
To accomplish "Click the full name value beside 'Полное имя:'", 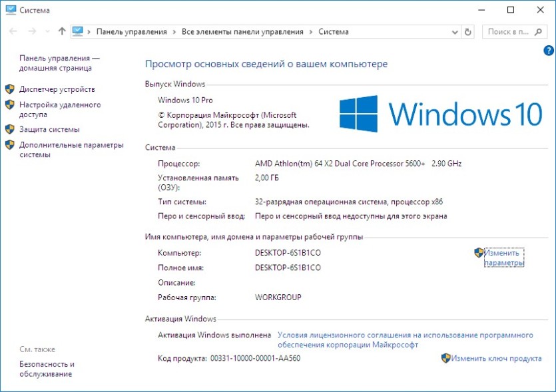I will coord(288,268).
